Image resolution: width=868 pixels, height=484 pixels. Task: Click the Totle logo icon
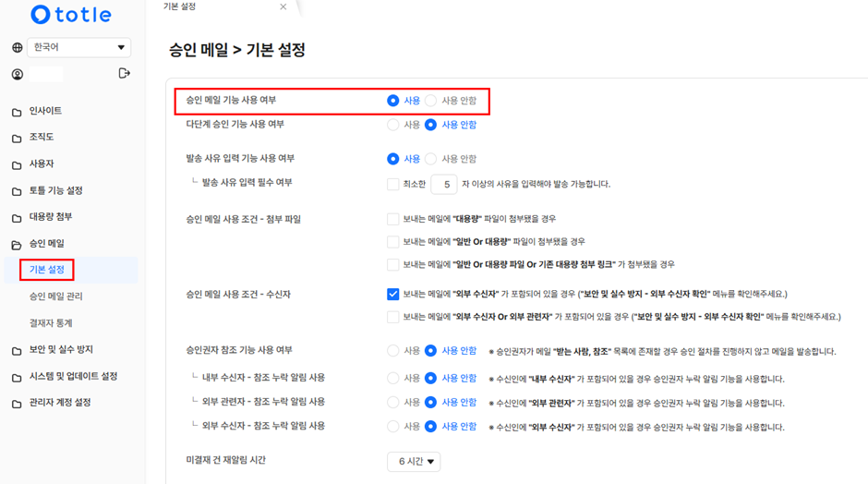[x=41, y=15]
